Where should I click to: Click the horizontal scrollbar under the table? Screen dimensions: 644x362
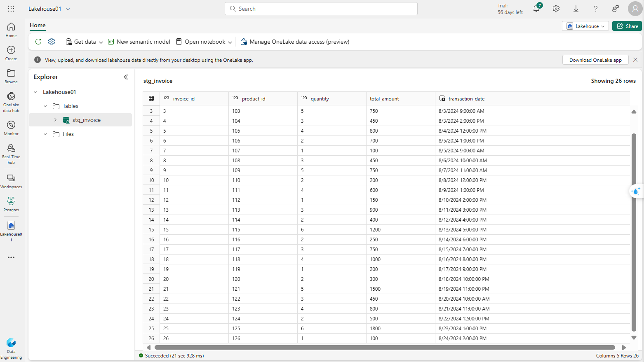[x=384, y=348]
